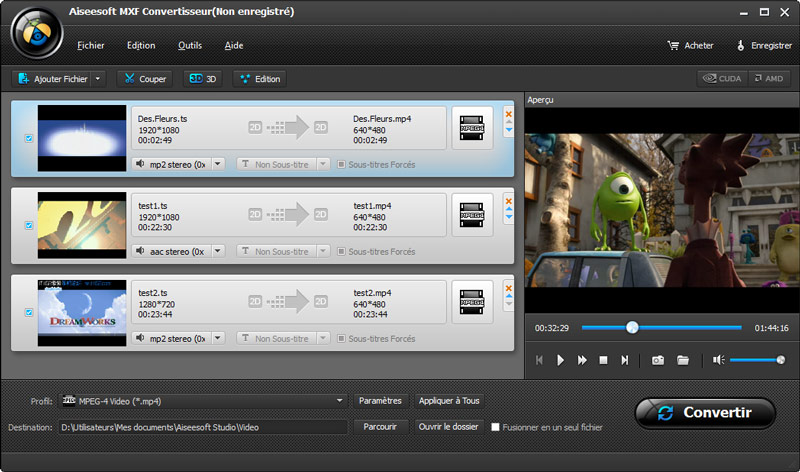This screenshot has width=800, height=472.
Task: Open the Ajouter Fichier dropdown arrow
Action: pyautogui.click(x=98, y=79)
